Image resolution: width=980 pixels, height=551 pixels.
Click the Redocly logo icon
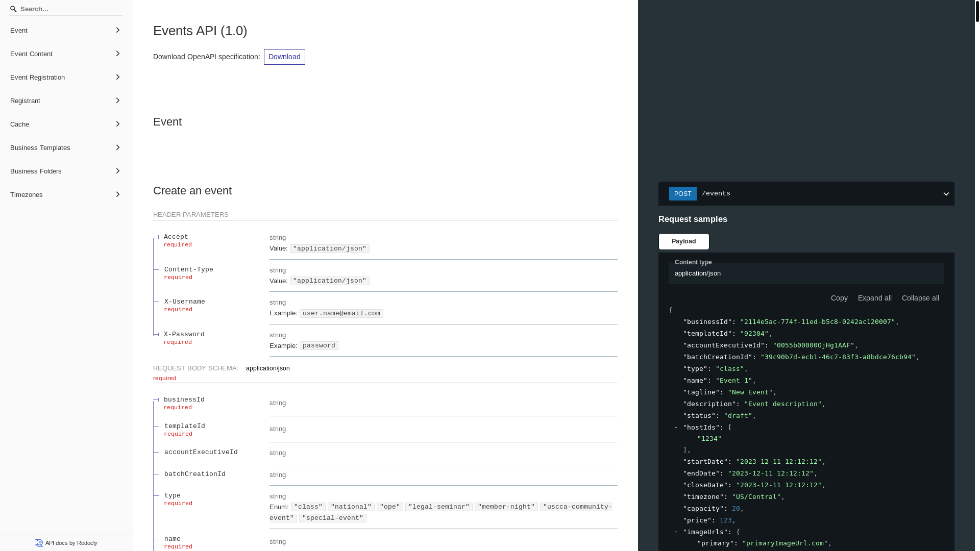[39, 543]
